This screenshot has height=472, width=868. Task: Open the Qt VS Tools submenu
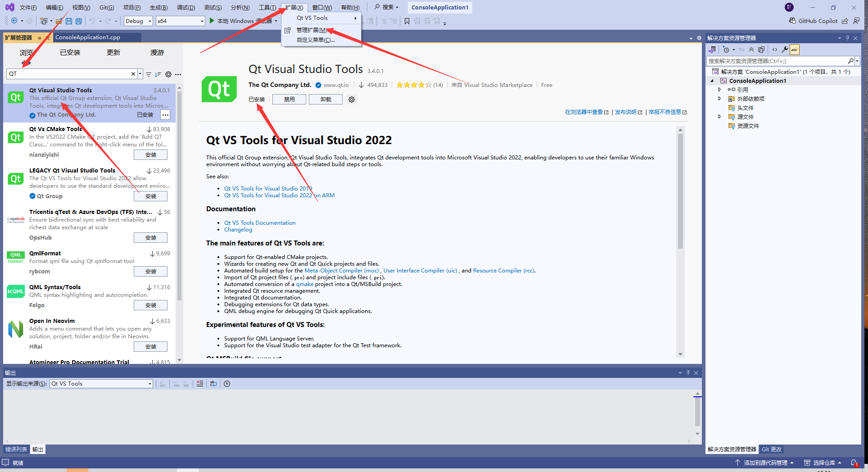pos(321,18)
